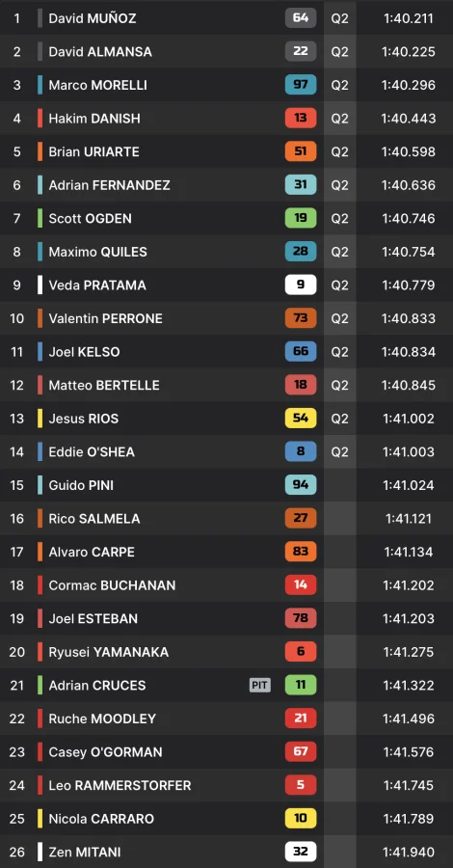Viewport: 453px width, 868px height.
Task: Select the PIT indicator next to Cruces
Action: pos(260,686)
